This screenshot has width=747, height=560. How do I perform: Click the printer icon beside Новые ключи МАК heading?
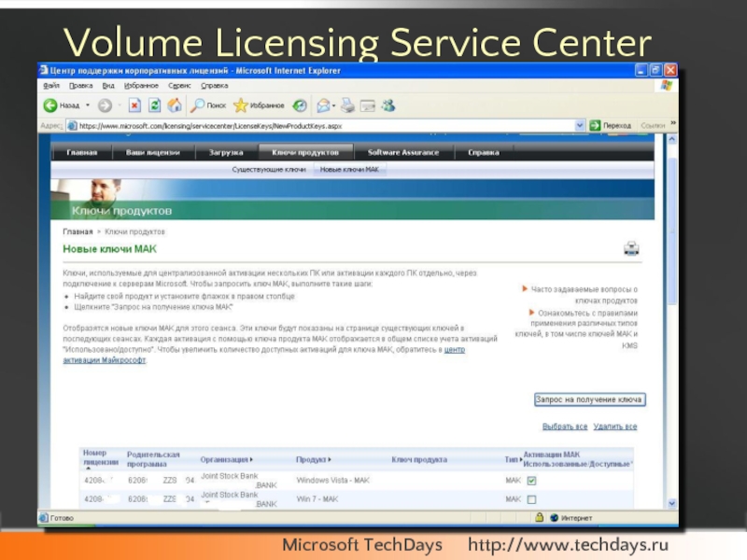click(x=631, y=248)
